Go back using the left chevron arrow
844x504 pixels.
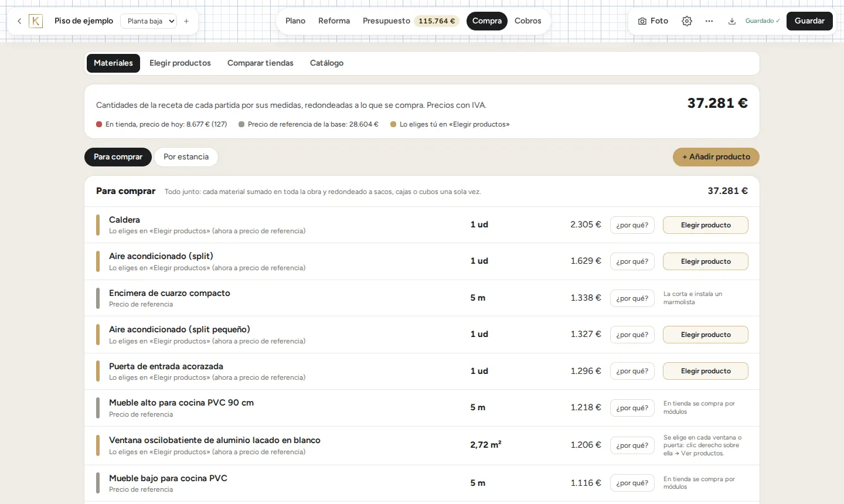pos(19,21)
